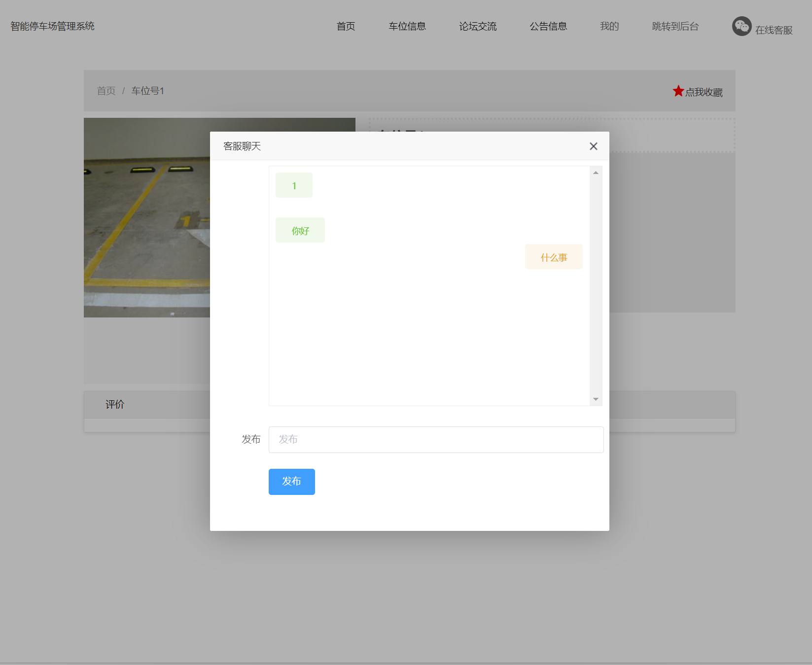This screenshot has height=665, width=812.
Task: Open 论坛交流 menu item
Action: click(x=478, y=26)
